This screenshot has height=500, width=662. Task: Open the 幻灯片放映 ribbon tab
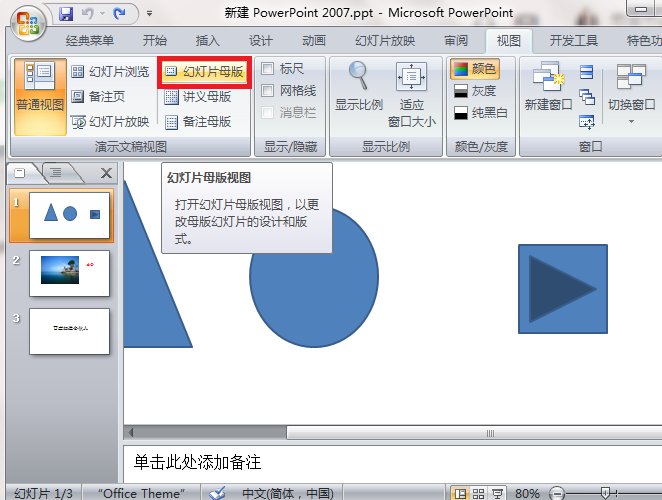click(x=385, y=41)
